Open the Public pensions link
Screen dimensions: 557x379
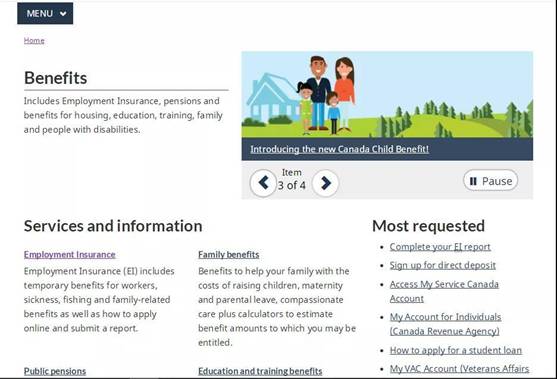[x=55, y=371]
